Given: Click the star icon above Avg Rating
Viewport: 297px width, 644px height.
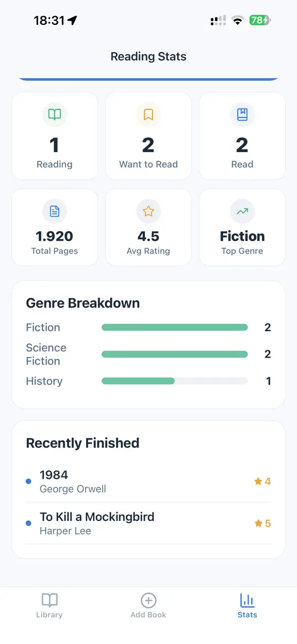Looking at the screenshot, I should (148, 211).
